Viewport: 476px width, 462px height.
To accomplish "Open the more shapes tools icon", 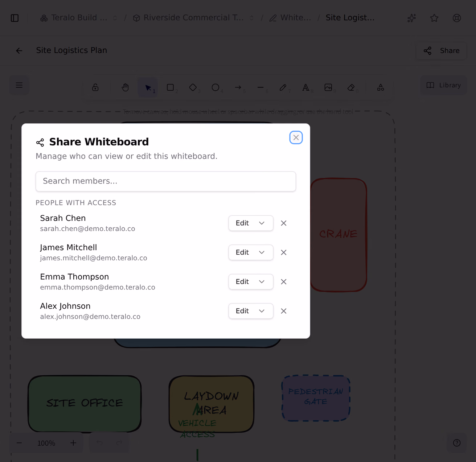I will [381, 87].
